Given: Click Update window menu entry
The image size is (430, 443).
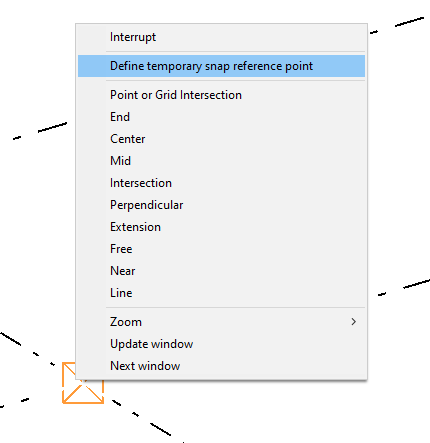Looking at the screenshot, I should pos(221,344).
